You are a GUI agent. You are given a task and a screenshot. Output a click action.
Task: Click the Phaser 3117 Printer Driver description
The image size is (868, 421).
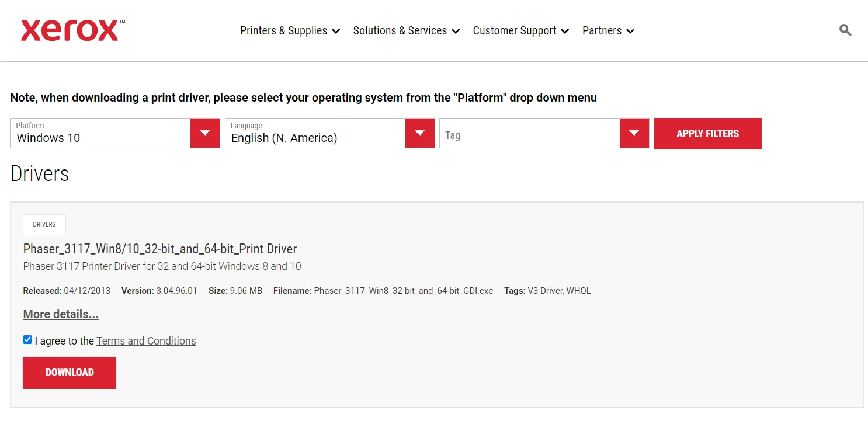pyautogui.click(x=162, y=266)
